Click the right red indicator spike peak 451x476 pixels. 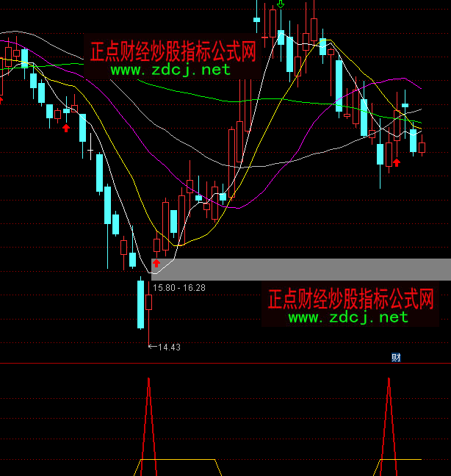pyautogui.click(x=389, y=379)
